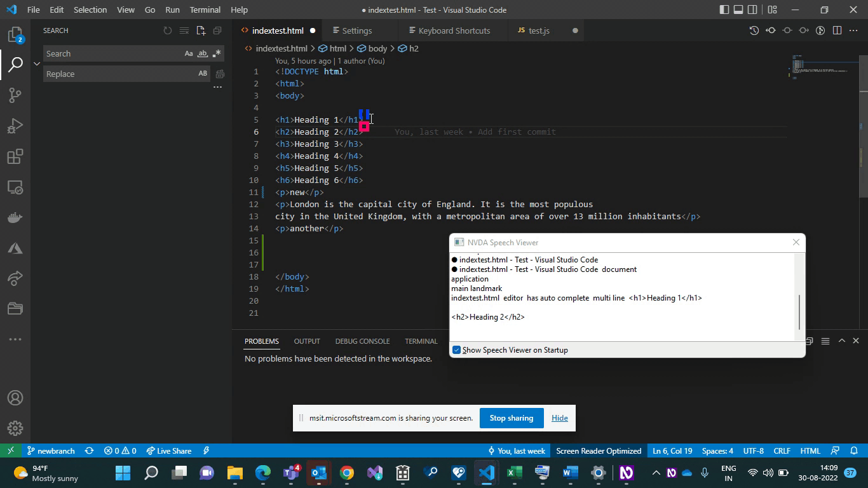
Task: Change language mode from HTML
Action: pyautogui.click(x=810, y=451)
